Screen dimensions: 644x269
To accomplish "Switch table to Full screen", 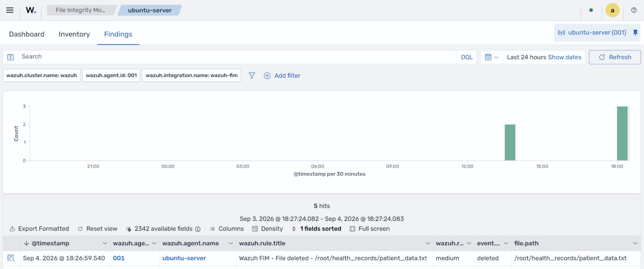I will click(x=370, y=229).
